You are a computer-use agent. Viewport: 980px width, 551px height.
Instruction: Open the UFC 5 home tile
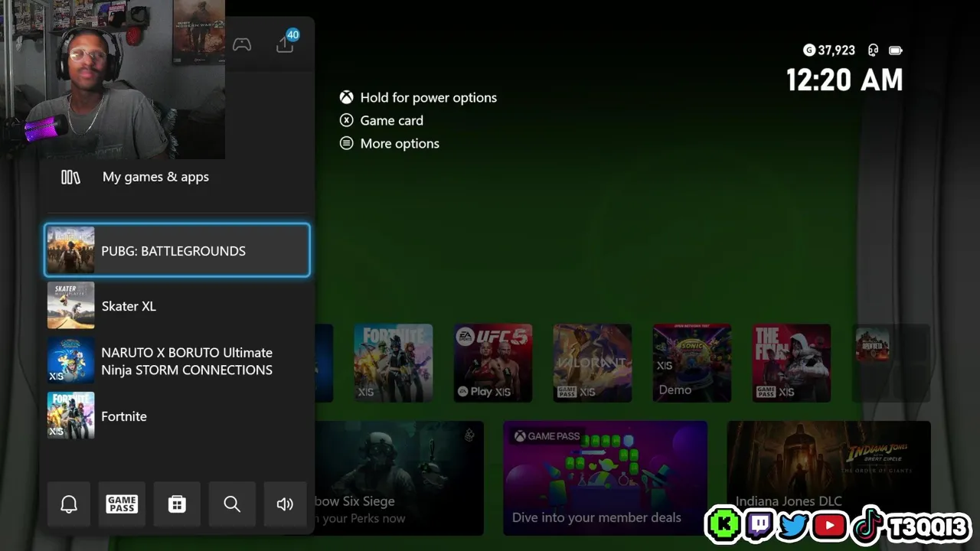(x=493, y=363)
